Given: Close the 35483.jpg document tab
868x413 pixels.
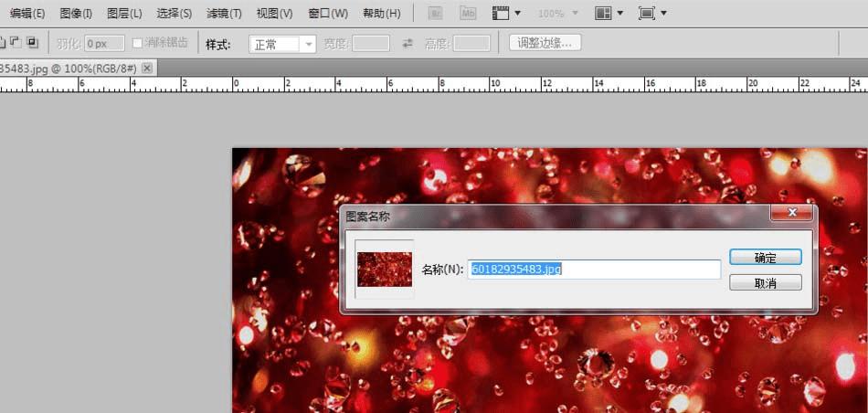Looking at the screenshot, I should tap(147, 68).
